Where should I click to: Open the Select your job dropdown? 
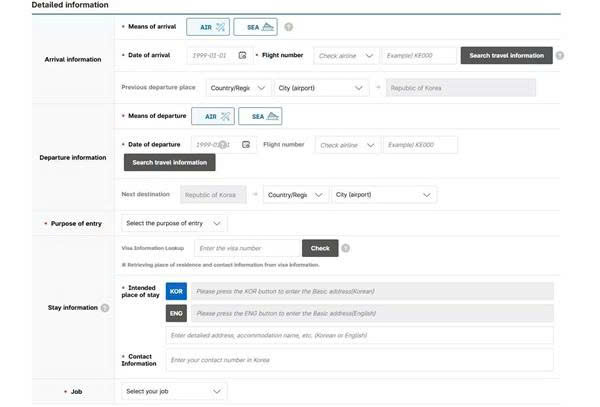tap(174, 391)
